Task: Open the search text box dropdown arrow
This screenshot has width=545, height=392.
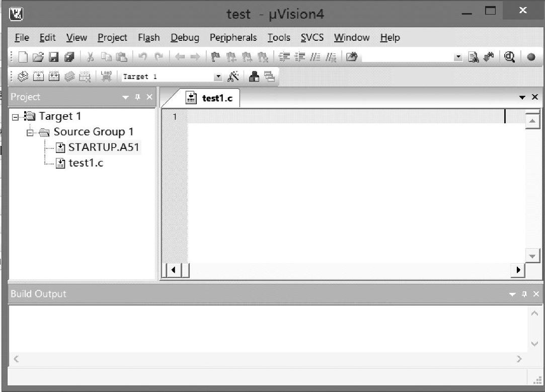Action: click(458, 57)
